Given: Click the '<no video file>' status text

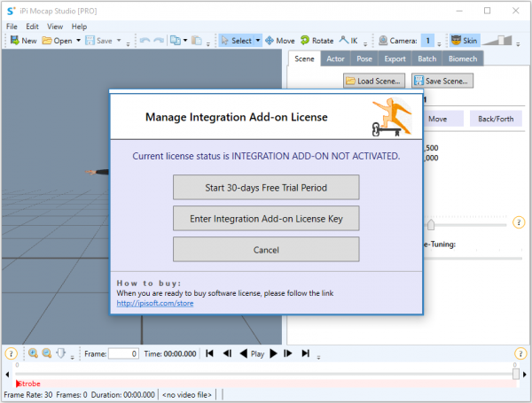Looking at the screenshot, I should 186,395.
